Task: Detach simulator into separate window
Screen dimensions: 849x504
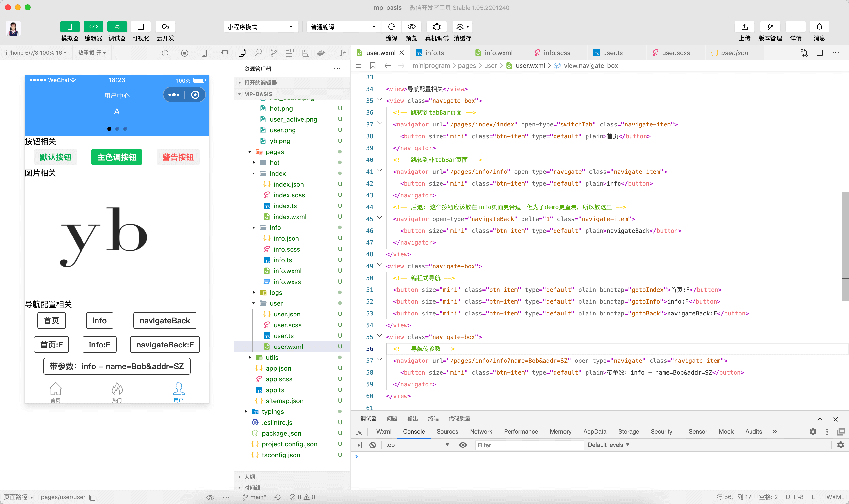Action: coord(224,53)
